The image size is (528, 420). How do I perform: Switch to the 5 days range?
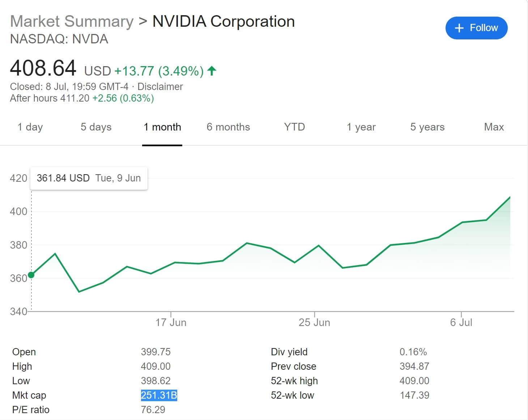pyautogui.click(x=96, y=127)
